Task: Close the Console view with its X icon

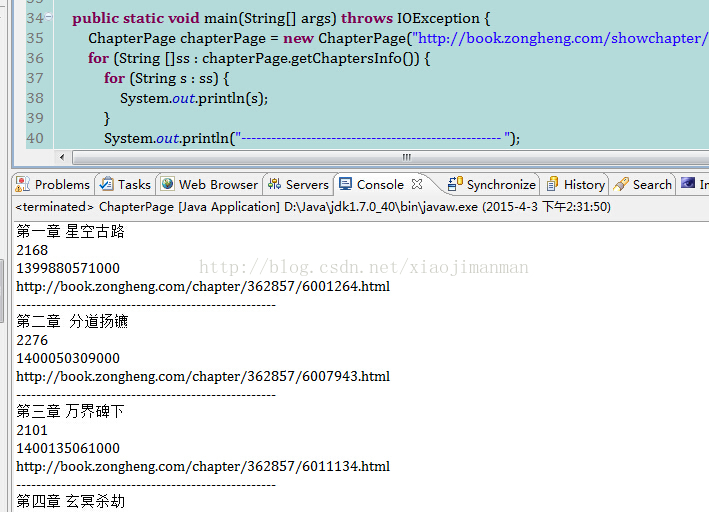Action: point(417,184)
